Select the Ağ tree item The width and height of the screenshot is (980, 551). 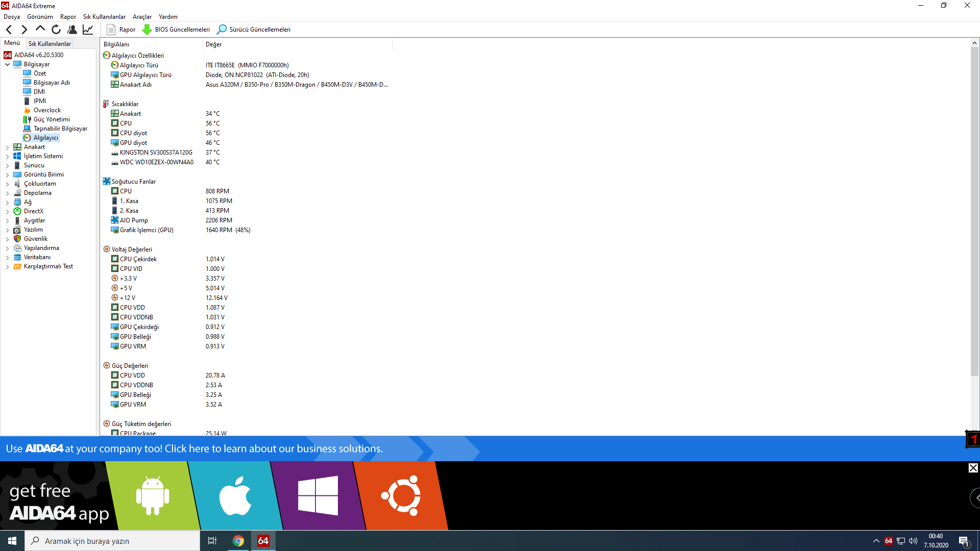28,202
